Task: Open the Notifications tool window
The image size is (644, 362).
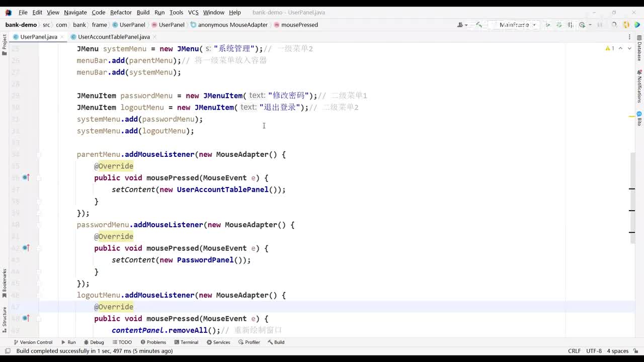Action: point(639,86)
